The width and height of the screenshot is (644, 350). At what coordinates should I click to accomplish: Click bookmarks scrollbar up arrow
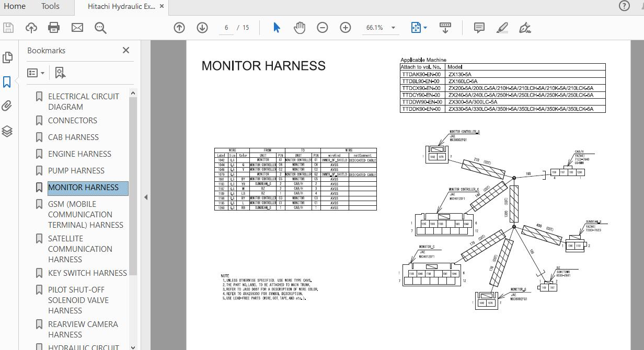133,93
